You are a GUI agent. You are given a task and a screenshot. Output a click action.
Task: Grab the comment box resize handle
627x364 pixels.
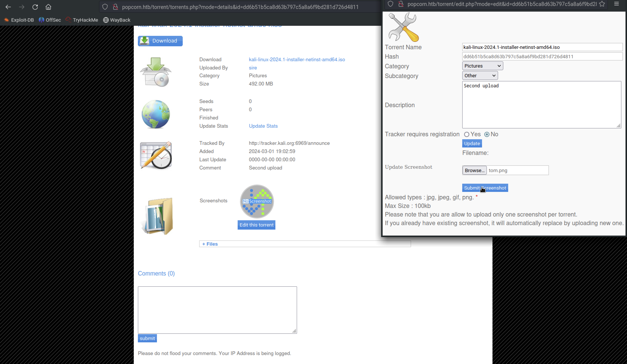[294, 331]
